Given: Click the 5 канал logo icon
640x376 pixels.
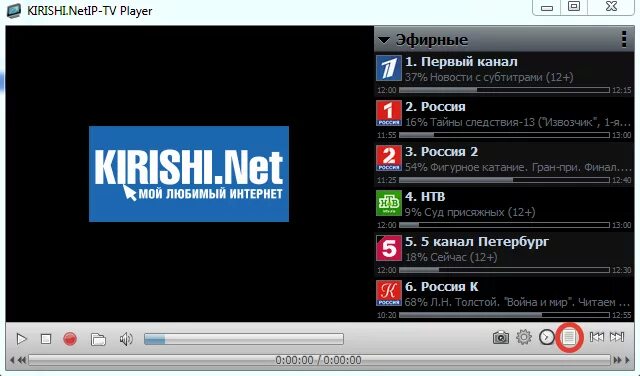Looking at the screenshot, I should point(389,248).
